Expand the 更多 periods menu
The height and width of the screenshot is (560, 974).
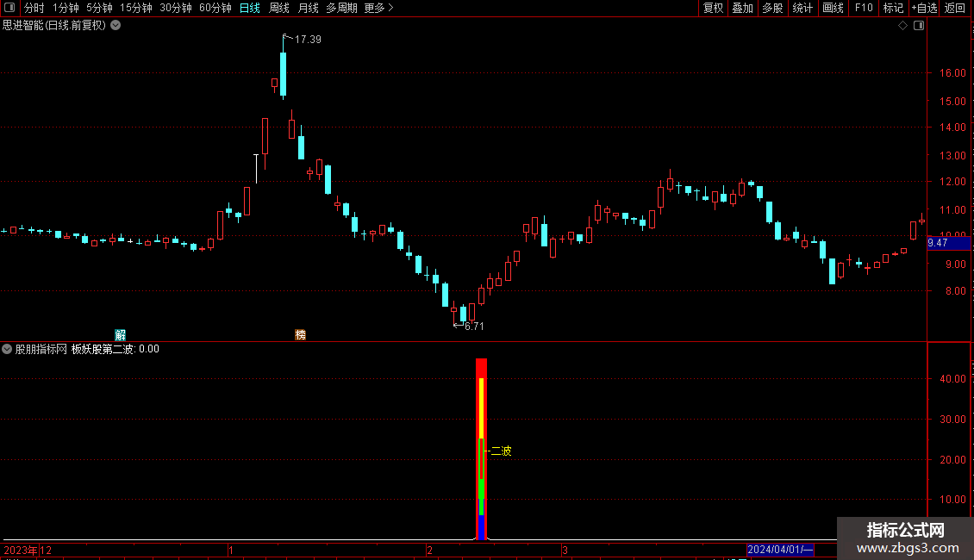point(378,8)
